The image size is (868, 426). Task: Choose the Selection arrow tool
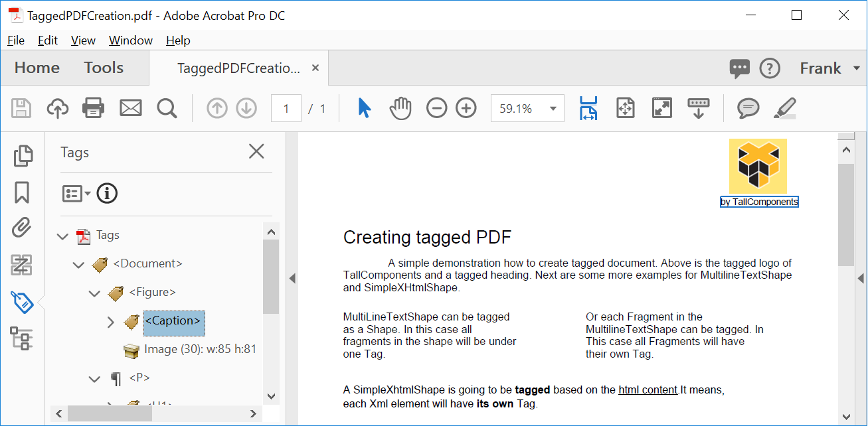[364, 108]
